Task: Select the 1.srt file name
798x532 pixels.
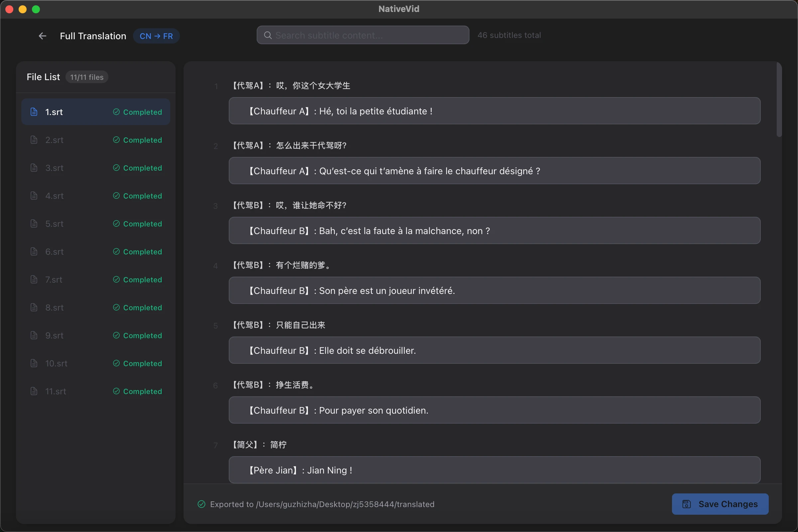Action: 54,112
